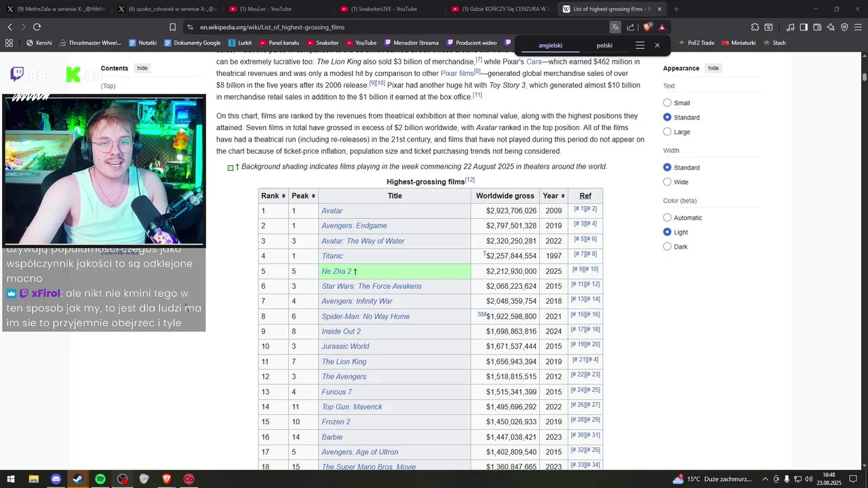Screen dimensions: 868x488
Task: Hide the Contents sidebar
Action: click(142, 68)
